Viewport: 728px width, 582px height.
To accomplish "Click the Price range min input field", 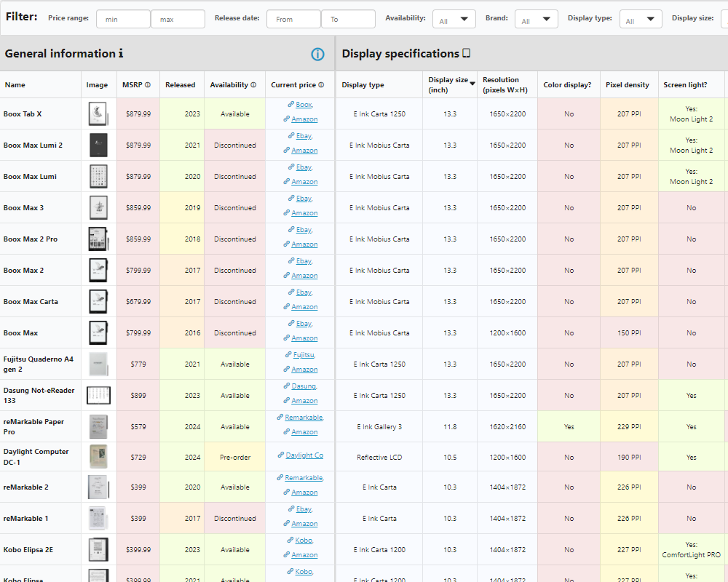I will click(x=122, y=20).
